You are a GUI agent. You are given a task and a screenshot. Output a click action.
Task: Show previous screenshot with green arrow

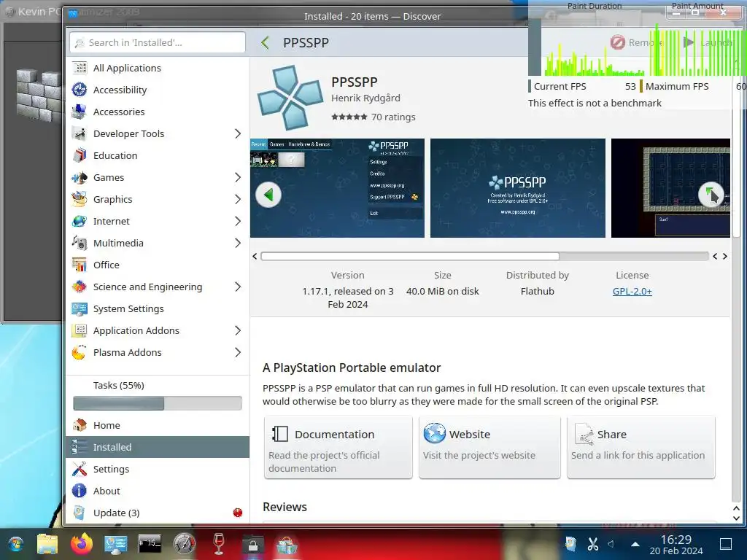pyautogui.click(x=268, y=195)
